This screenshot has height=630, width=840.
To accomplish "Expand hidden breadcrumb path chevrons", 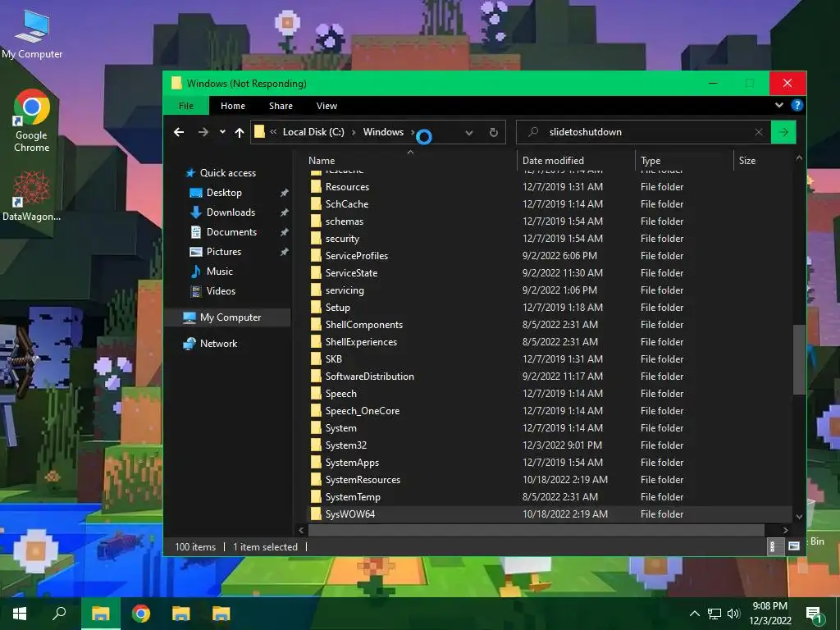I will [273, 132].
